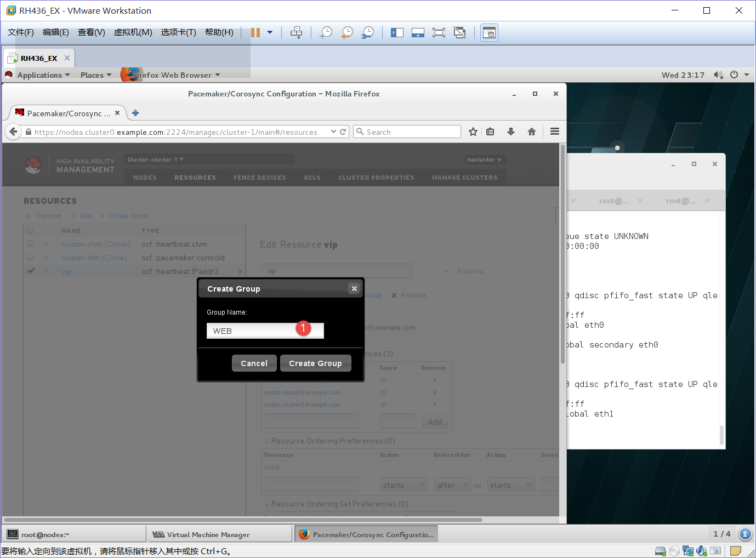The width and height of the screenshot is (756, 558).
Task: Open the 'after' ordering dropdown
Action: [x=453, y=485]
